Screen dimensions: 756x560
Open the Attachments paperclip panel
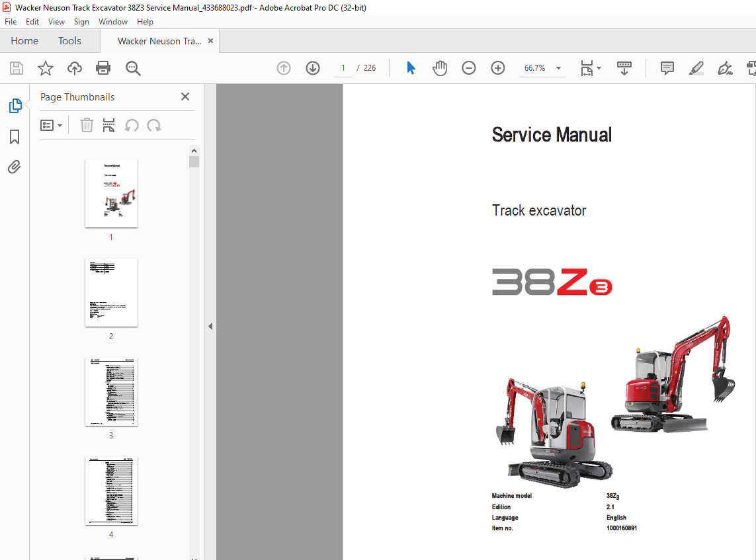point(15,167)
